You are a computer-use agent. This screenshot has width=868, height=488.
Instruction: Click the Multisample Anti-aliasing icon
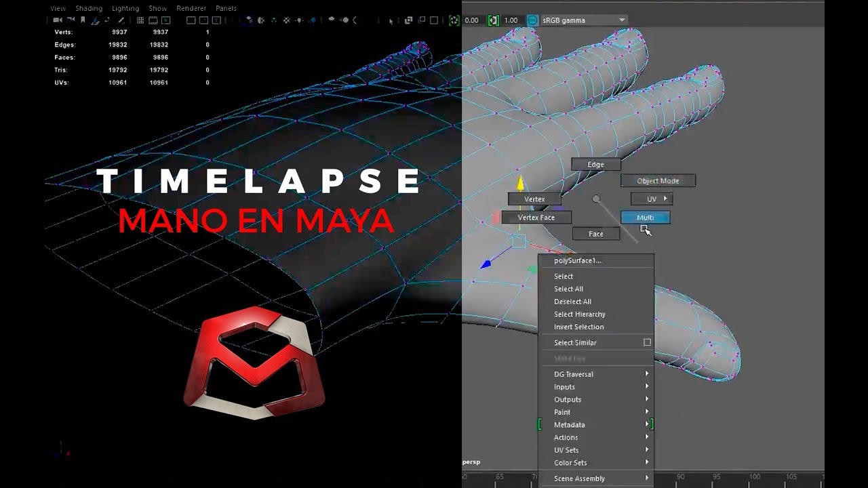pos(356,20)
